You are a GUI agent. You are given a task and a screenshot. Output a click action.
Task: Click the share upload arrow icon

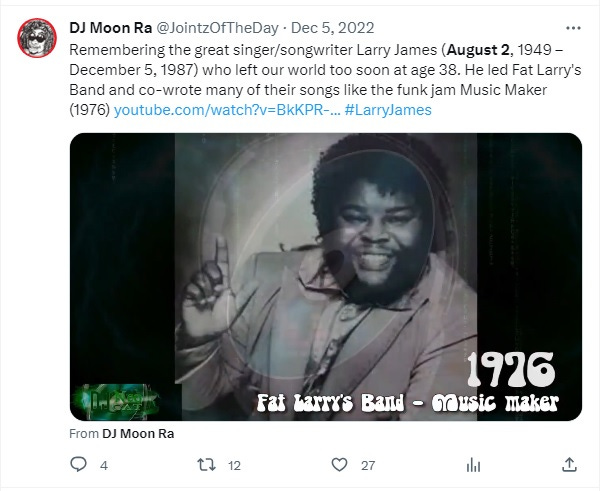coord(570,465)
